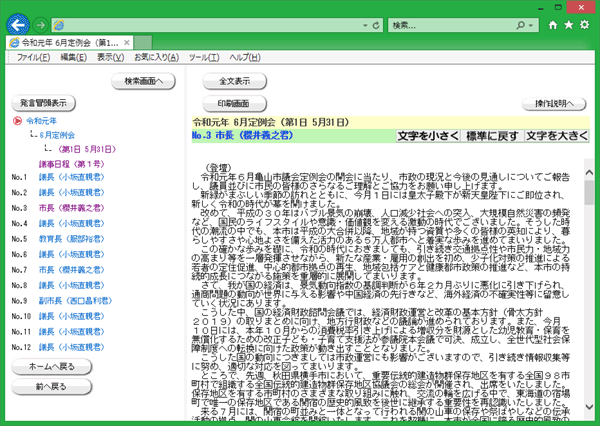Viewport: 600px width, 426px height.
Task: Open No.9 副市長(西口昌利君) statement
Action: (75, 301)
